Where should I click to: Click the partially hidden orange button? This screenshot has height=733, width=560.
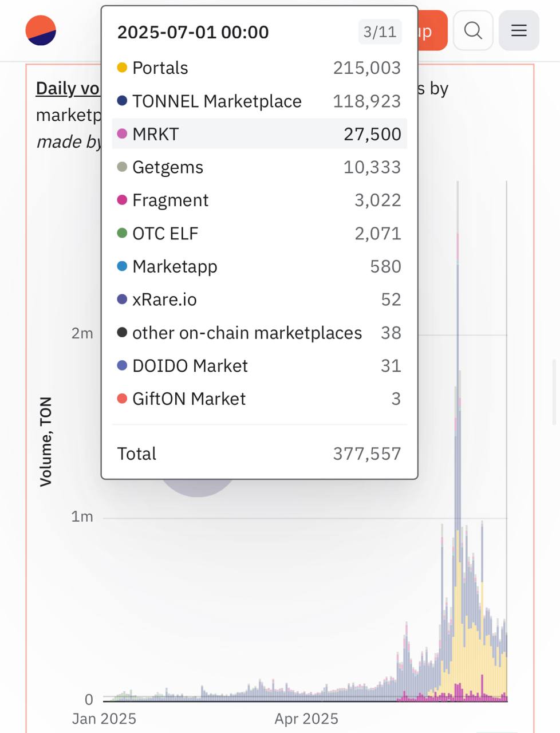432,30
